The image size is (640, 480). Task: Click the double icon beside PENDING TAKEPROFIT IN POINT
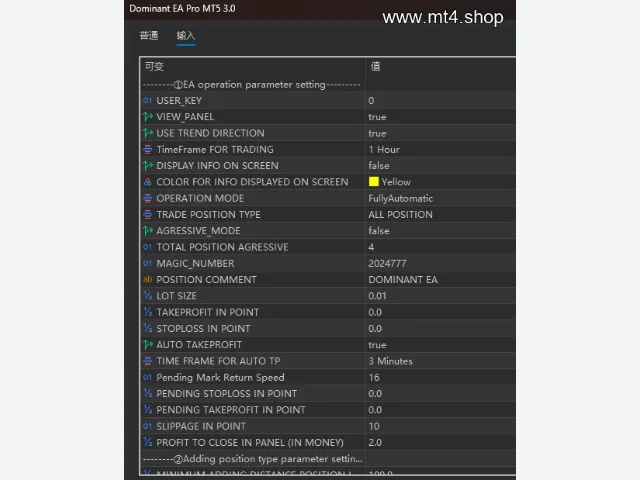click(x=147, y=410)
